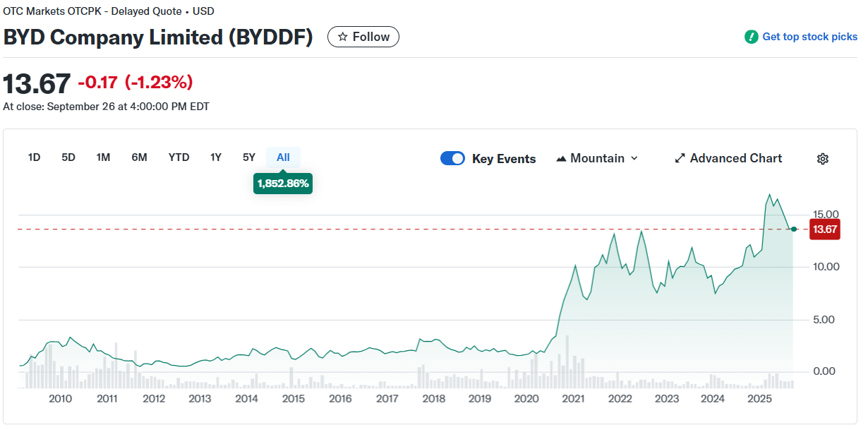Switch chart to YTD range
This screenshot has width=868, height=430.
point(179,157)
